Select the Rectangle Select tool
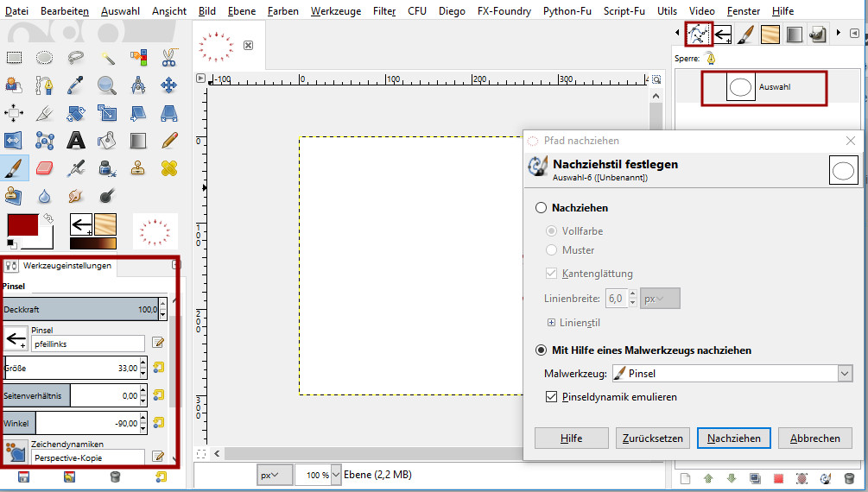 click(x=14, y=57)
